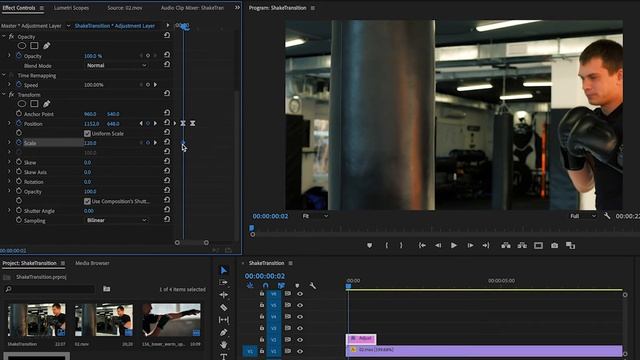
Task: Click the Scale value 120.0
Action: (x=90, y=143)
